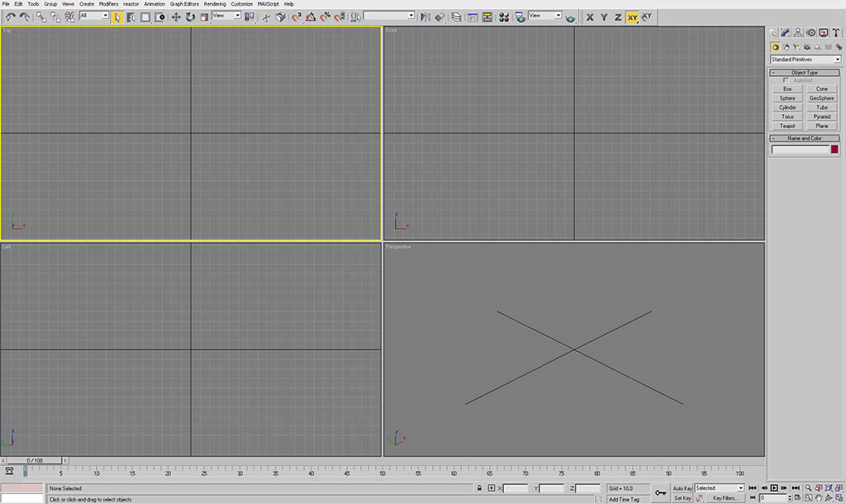This screenshot has height=504, width=846.
Task: Click the Teapot primitive button
Action: point(787,126)
